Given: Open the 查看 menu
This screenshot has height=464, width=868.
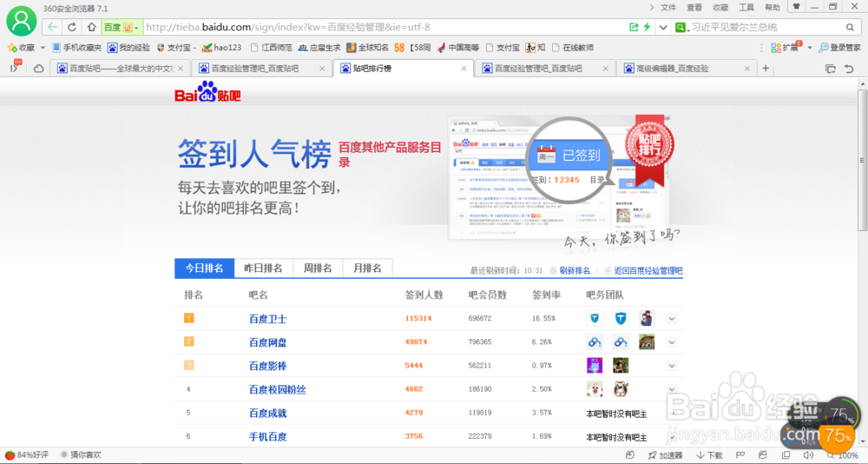Looking at the screenshot, I should [694, 7].
